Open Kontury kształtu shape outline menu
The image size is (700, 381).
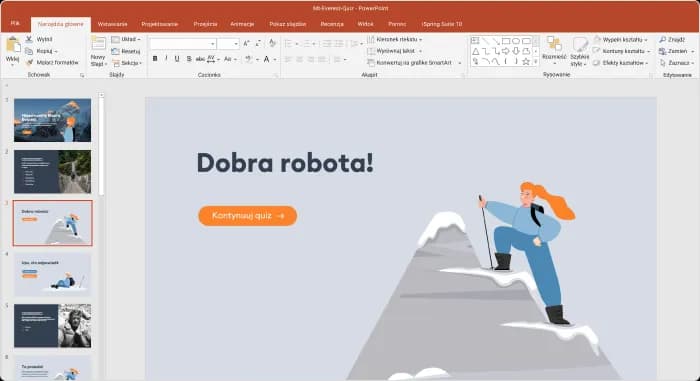point(621,51)
